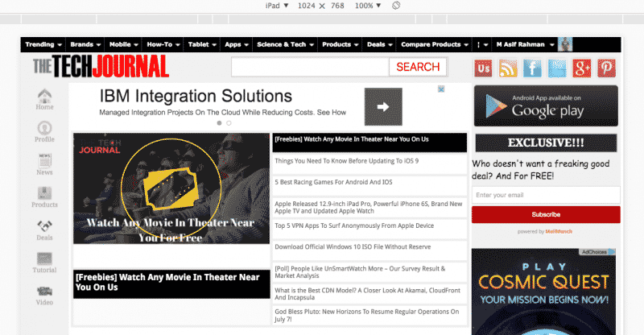This screenshot has height=335, width=644.
Task: Open Video section in sidebar
Action: [x=44, y=296]
